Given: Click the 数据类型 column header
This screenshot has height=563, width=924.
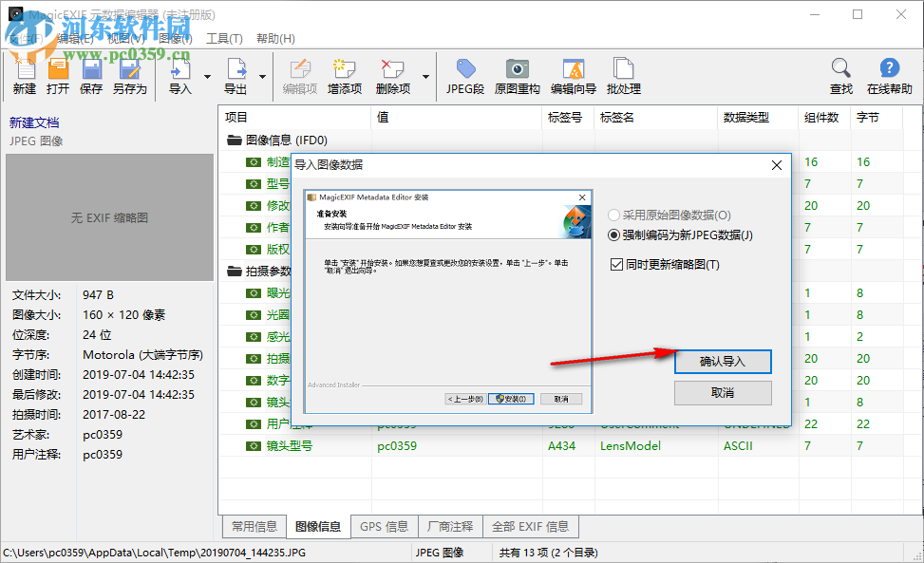Looking at the screenshot, I should [x=758, y=117].
